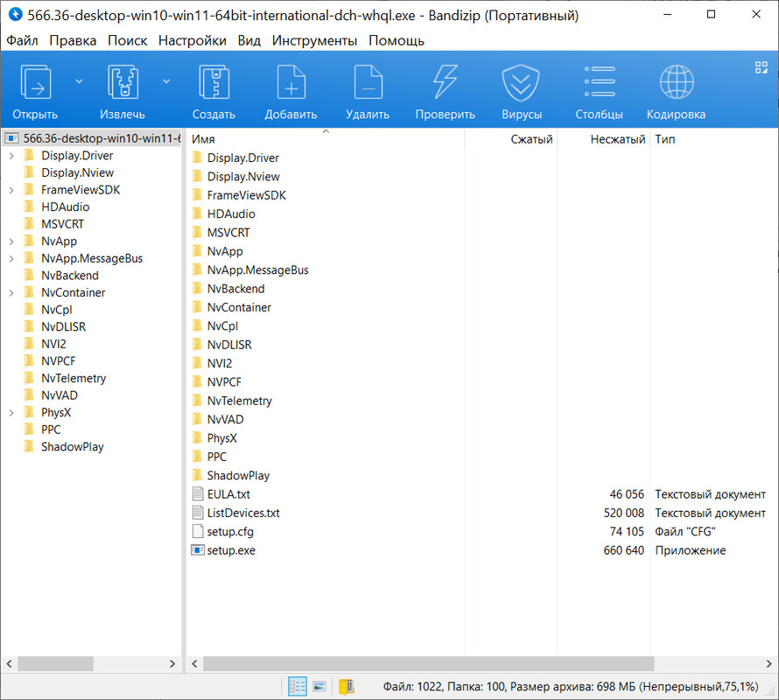Image resolution: width=779 pixels, height=700 pixels.
Task: Switch to image preview view icon
Action: click(319, 687)
